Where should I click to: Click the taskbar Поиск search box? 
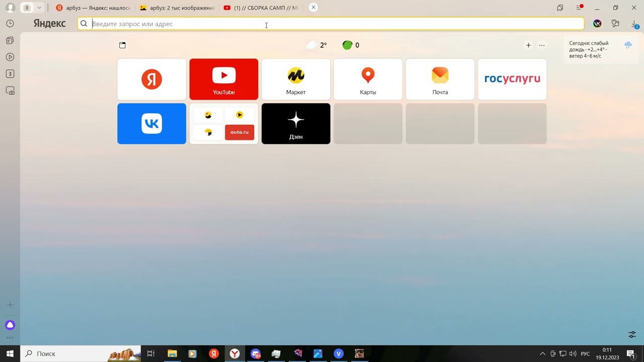click(80, 353)
